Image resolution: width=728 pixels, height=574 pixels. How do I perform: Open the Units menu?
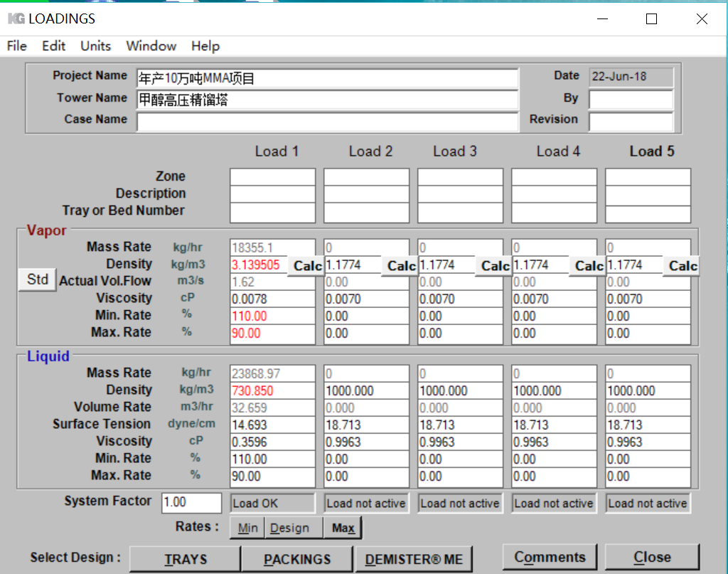click(96, 46)
